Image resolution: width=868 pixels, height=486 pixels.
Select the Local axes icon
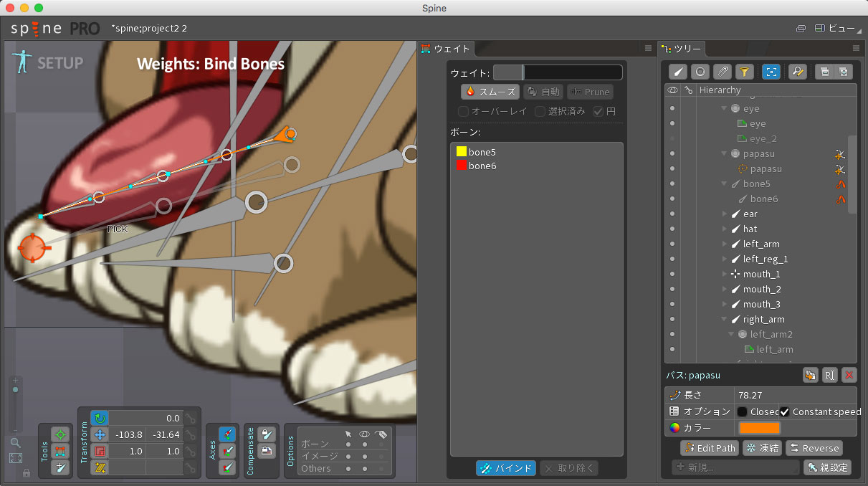pyautogui.click(x=227, y=434)
